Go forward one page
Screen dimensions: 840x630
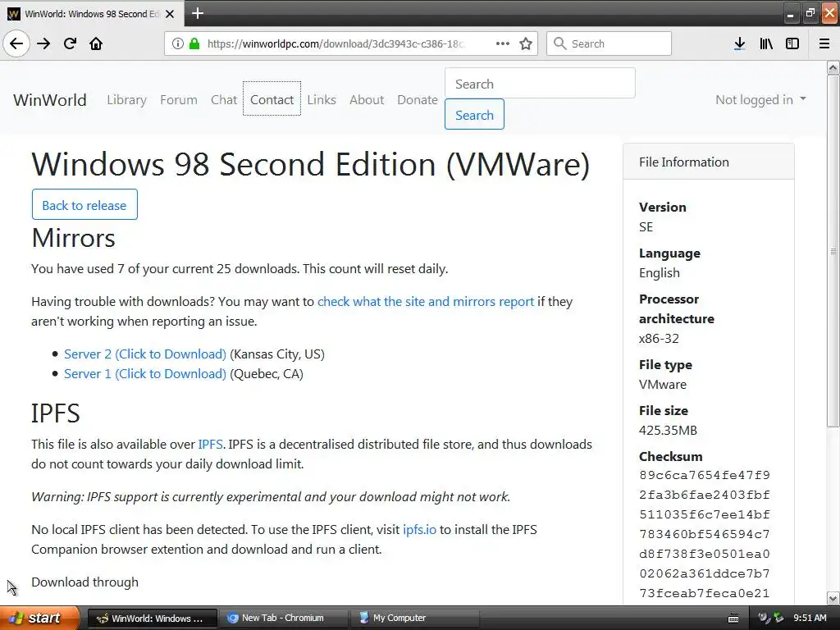(x=43, y=43)
